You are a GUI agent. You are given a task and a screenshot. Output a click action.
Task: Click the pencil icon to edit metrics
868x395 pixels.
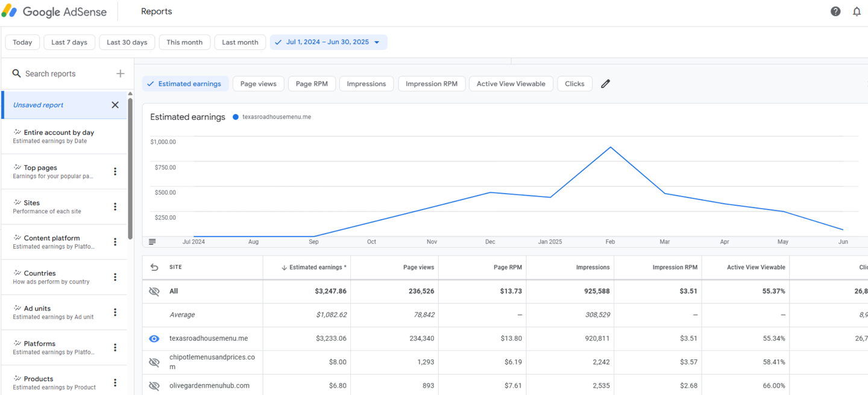tap(606, 84)
